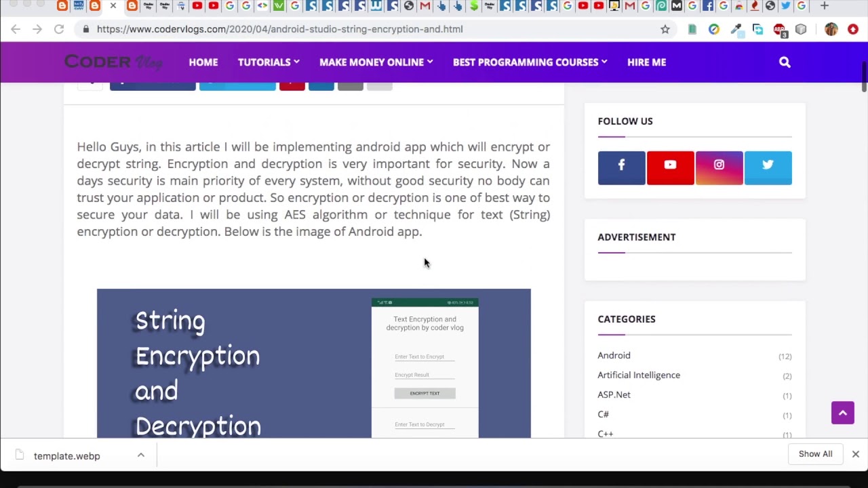Open the Chrome profile avatar
Screen dimensions: 868x488
pos(831,29)
